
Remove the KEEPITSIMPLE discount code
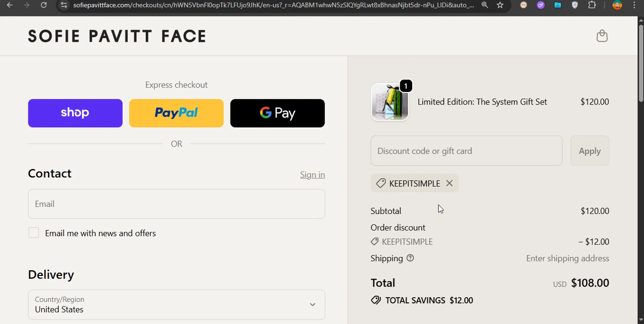point(449,183)
